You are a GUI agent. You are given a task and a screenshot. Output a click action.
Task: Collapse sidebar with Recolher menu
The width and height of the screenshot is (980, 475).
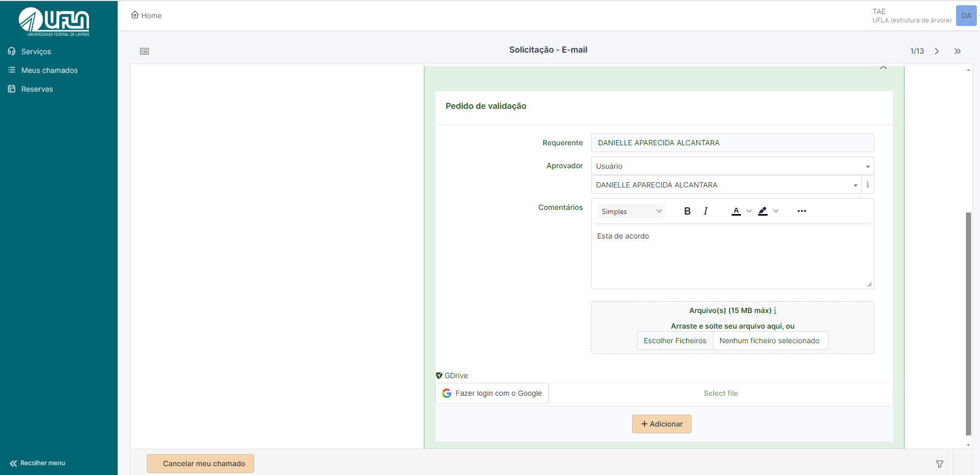(37, 463)
